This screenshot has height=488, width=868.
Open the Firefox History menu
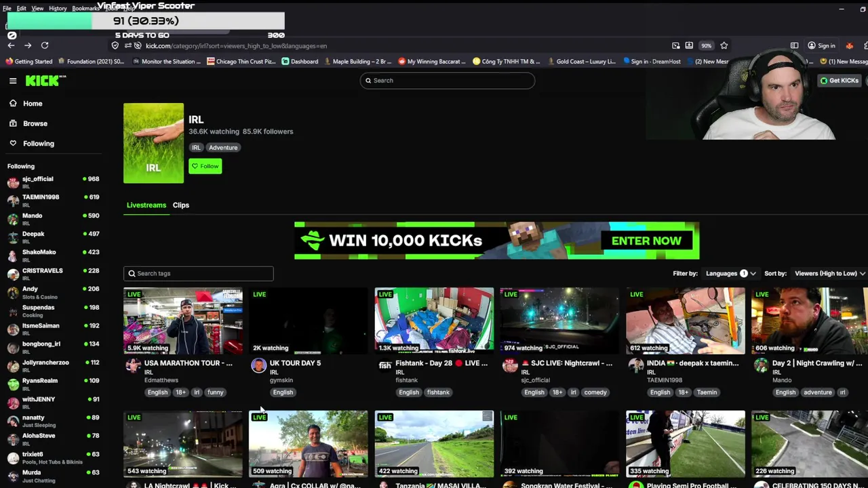(x=58, y=8)
